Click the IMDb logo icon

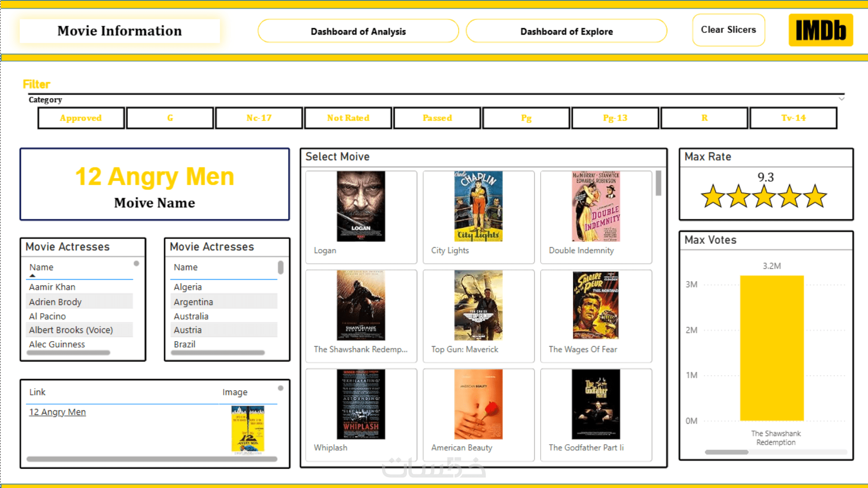click(x=821, y=30)
